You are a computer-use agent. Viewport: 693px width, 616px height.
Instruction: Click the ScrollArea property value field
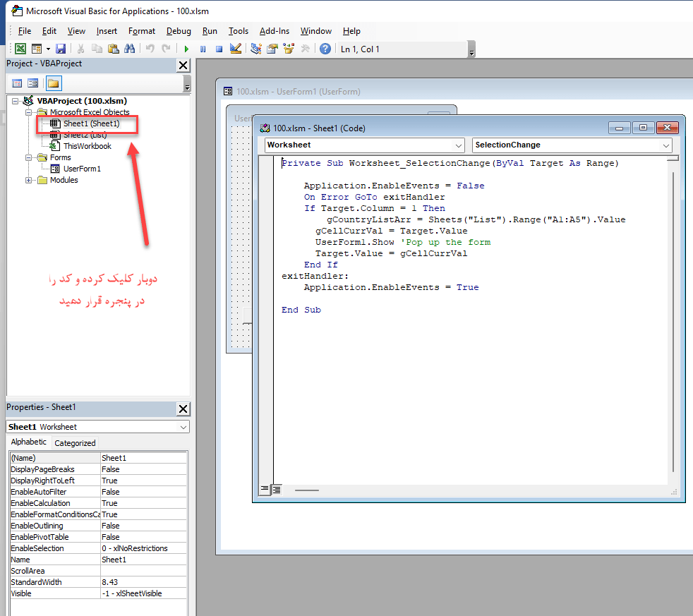(x=144, y=570)
